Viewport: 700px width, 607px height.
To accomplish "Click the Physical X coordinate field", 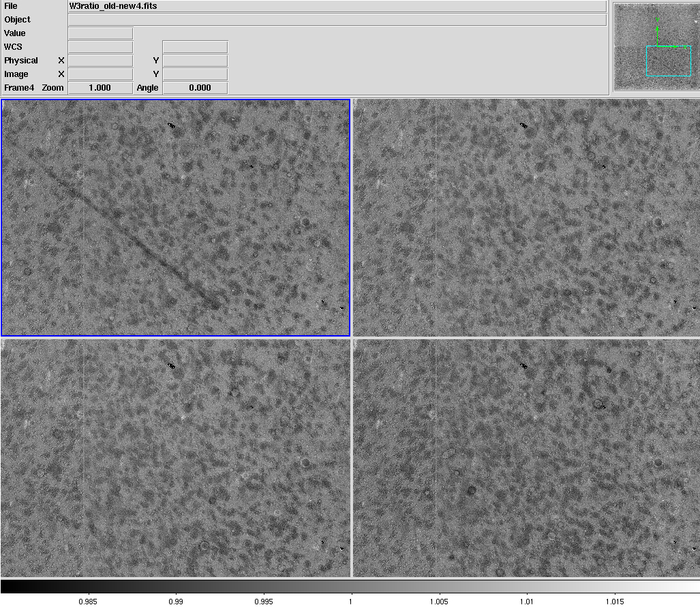I will tap(100, 61).
